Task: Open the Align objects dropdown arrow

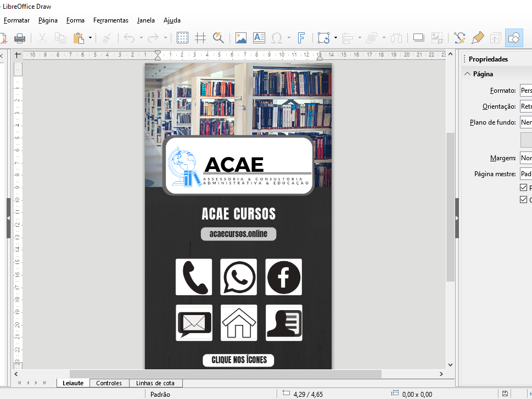Action: point(360,38)
